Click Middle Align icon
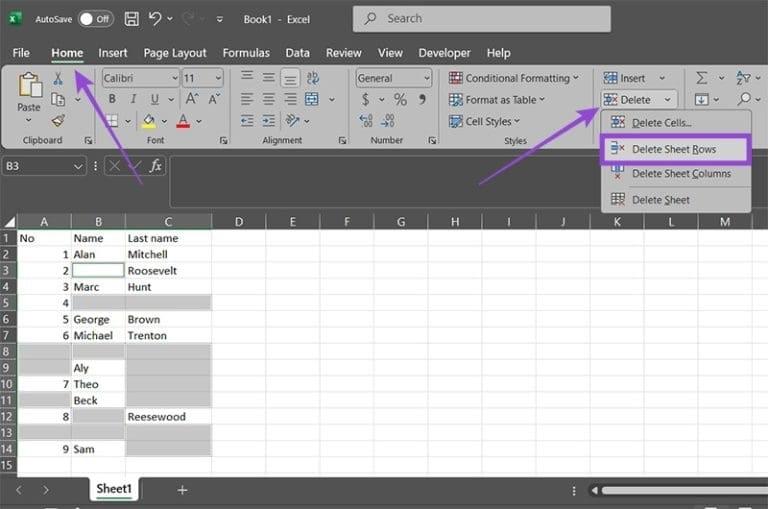The image size is (768, 509). coord(268,77)
